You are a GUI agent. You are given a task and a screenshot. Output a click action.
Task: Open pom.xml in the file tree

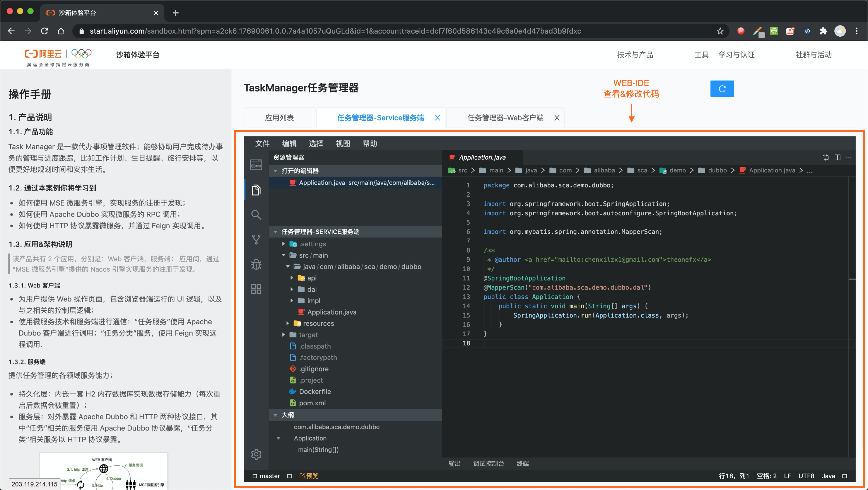pos(312,403)
